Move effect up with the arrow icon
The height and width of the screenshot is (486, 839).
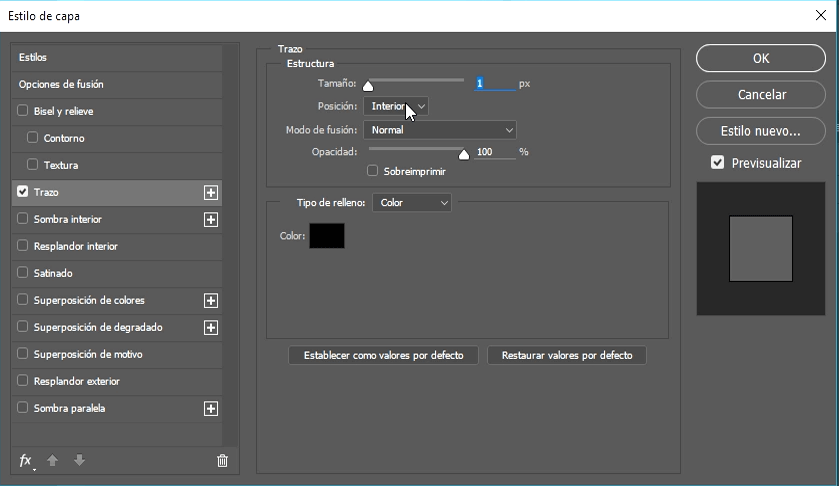(52, 460)
